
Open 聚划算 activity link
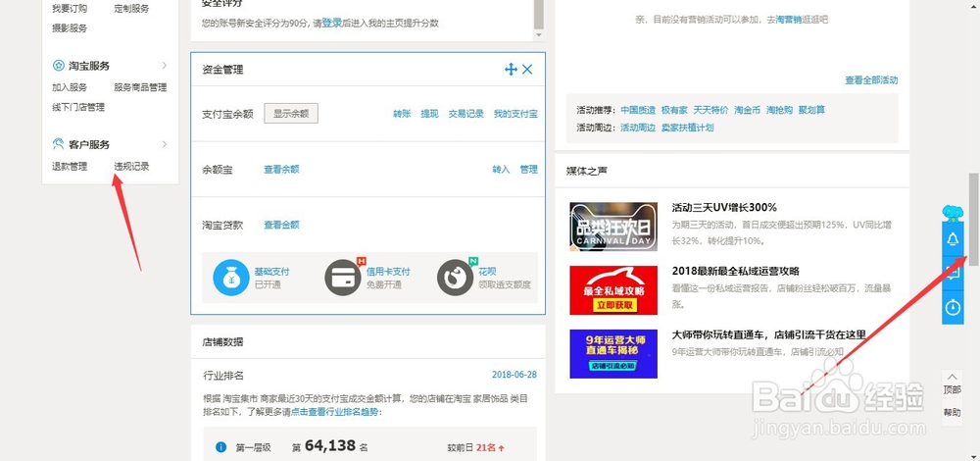(x=811, y=110)
